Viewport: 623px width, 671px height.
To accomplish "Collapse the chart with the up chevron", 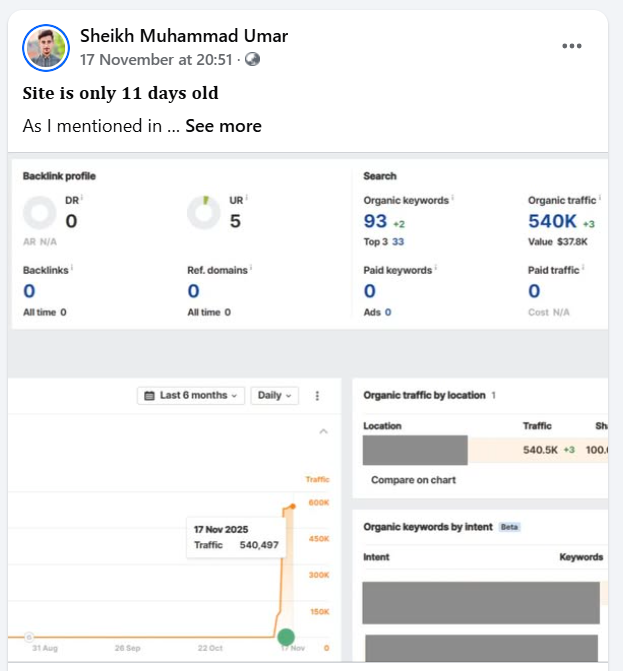I will pos(323,432).
